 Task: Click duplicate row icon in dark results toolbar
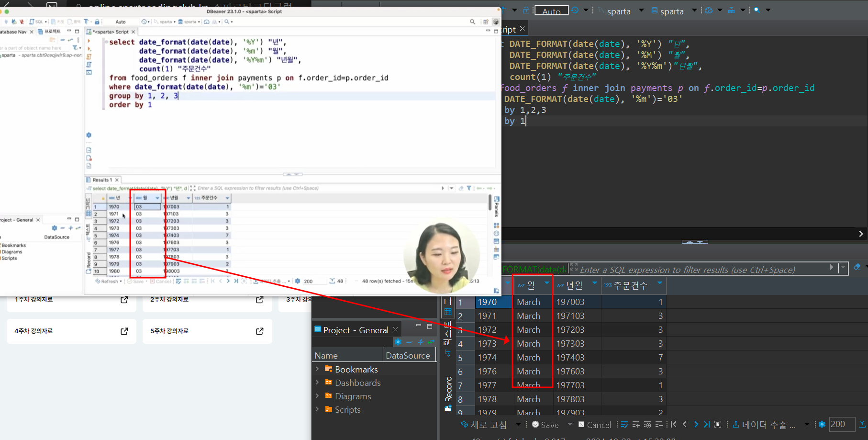pos(647,424)
